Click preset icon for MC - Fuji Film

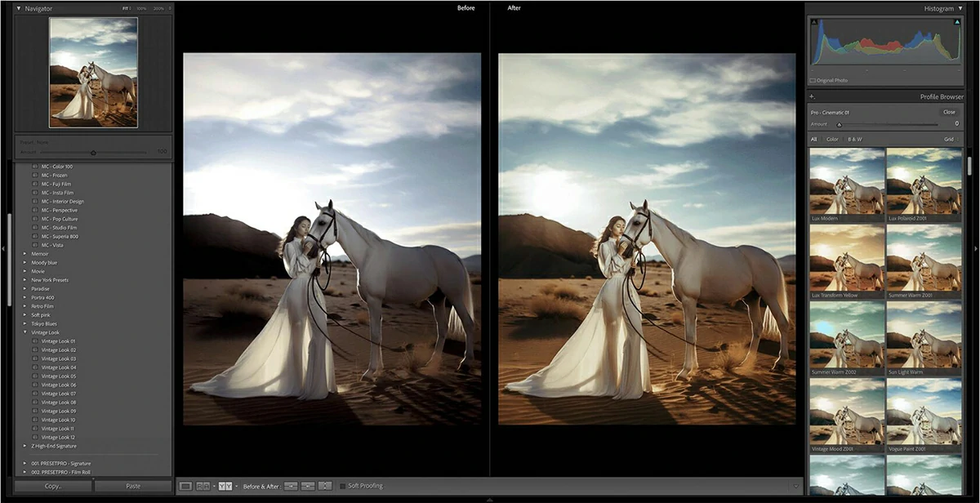click(x=35, y=184)
